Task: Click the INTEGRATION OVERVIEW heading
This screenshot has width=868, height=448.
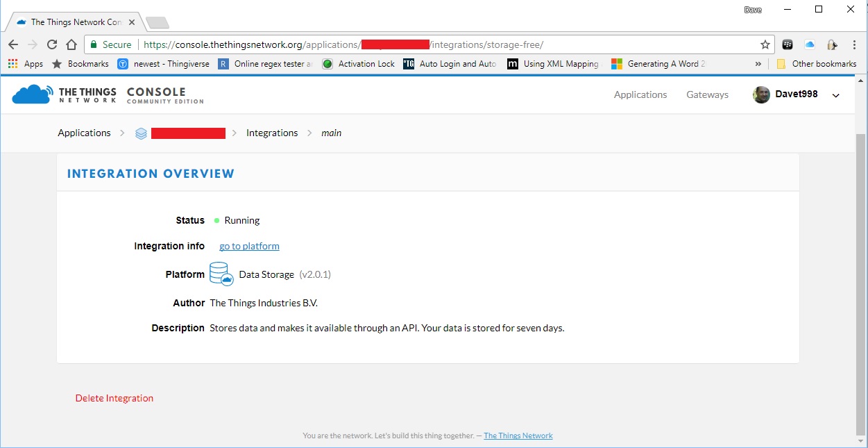Action: tap(151, 174)
